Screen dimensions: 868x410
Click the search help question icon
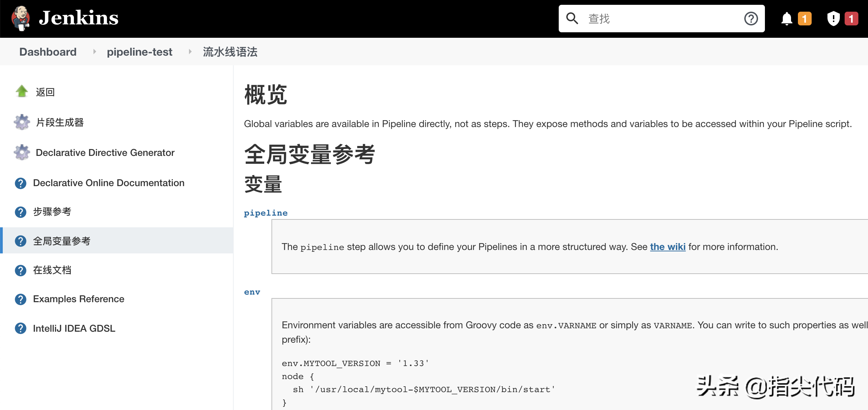click(751, 19)
